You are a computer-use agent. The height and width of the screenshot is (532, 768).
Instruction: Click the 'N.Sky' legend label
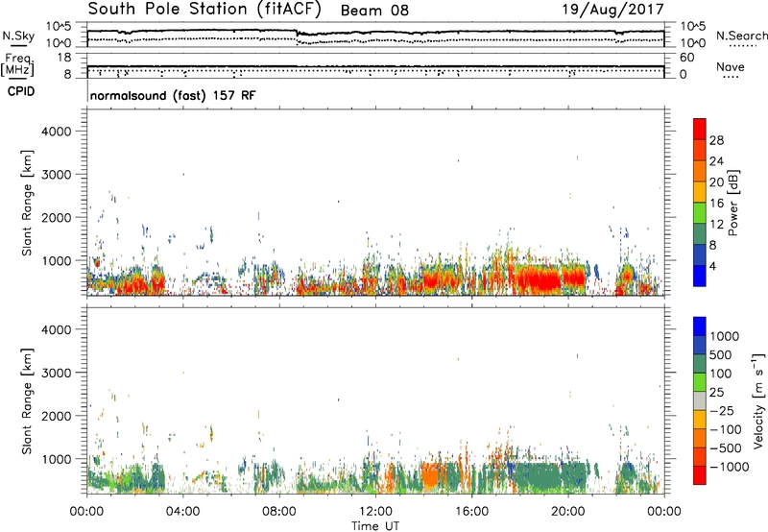point(18,36)
